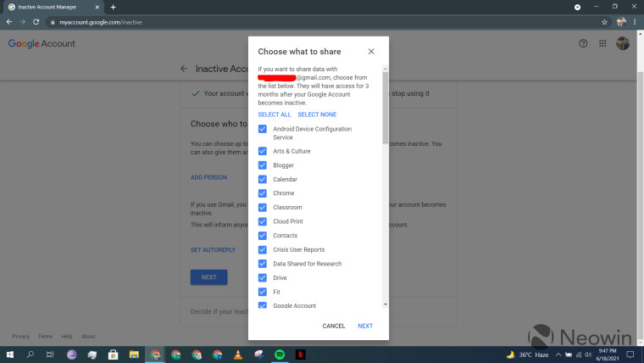Open the Google account profile avatar

[623, 43]
